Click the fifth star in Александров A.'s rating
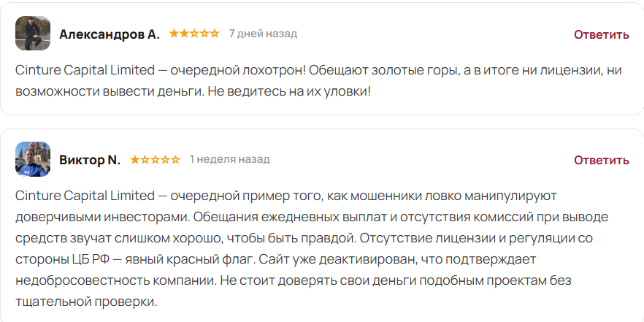This screenshot has width=644, height=322. (x=215, y=34)
